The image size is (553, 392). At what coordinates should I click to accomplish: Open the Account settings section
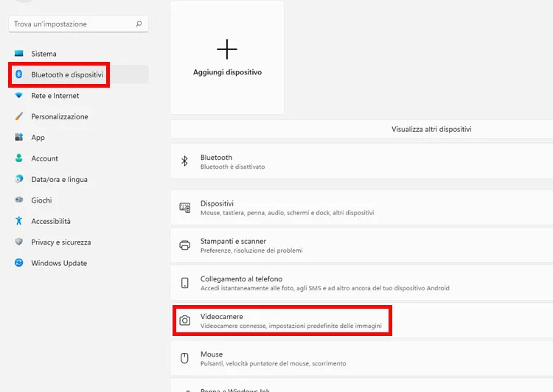click(x=78, y=158)
